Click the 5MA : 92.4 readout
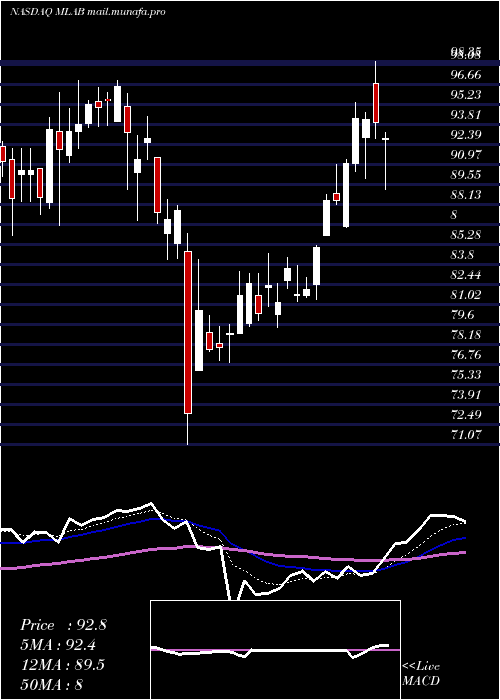The height and width of the screenshot is (700, 500). click(58, 645)
